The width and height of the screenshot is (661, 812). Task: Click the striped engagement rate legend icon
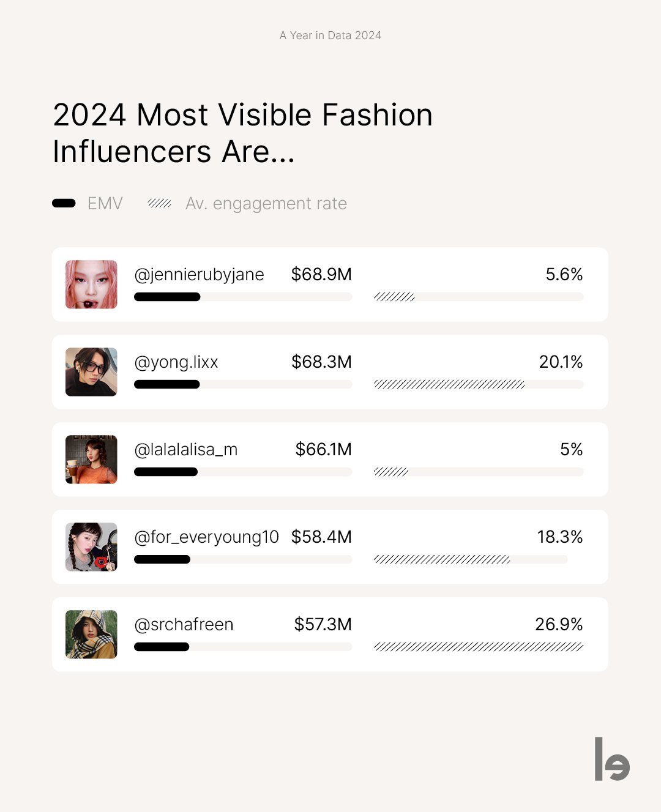pos(159,203)
